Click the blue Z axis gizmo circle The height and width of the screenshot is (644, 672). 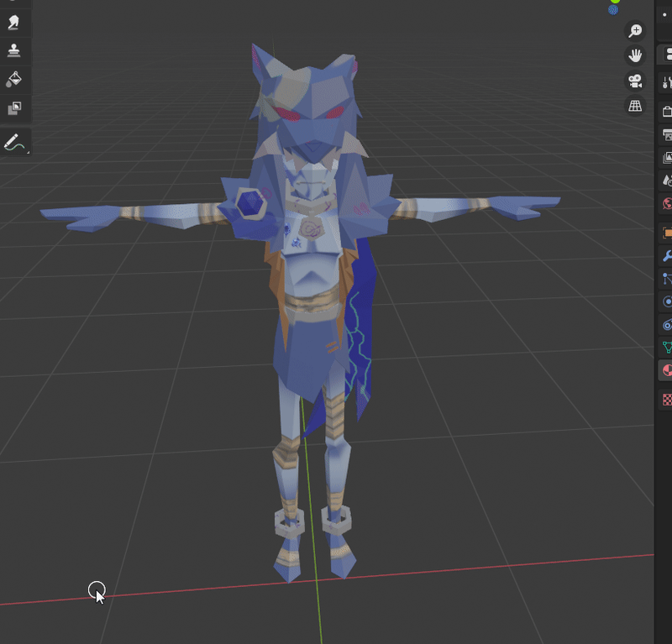point(613,9)
